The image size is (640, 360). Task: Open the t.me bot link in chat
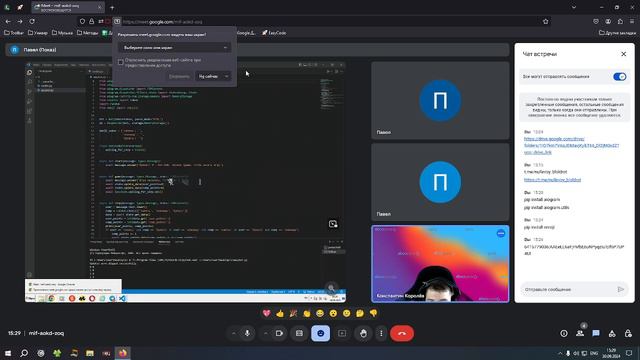pyautogui.click(x=552, y=180)
